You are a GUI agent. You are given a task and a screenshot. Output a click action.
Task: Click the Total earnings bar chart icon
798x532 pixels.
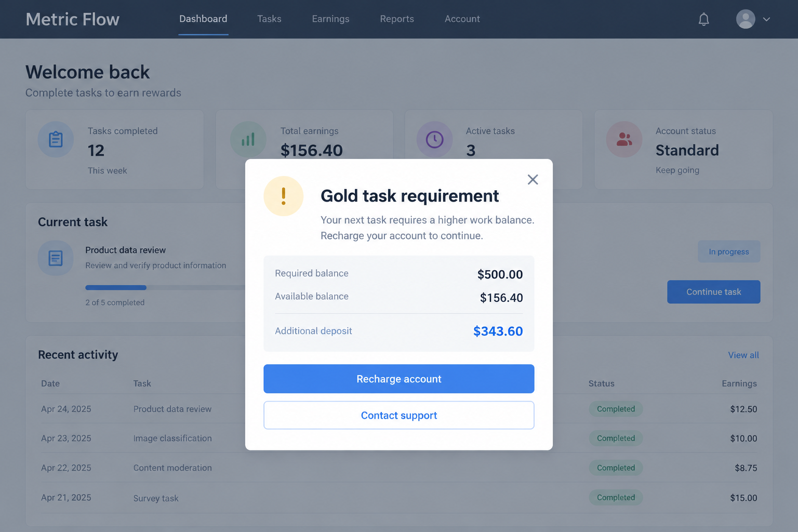pos(248,139)
